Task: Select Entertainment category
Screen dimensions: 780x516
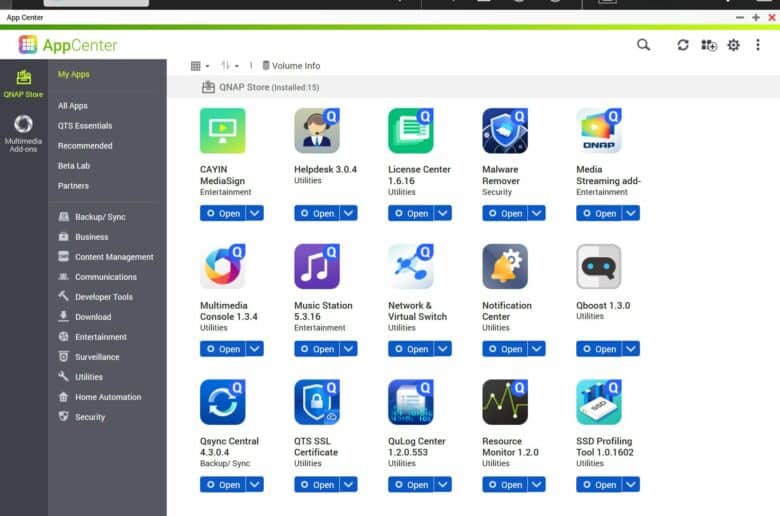Action: pyautogui.click(x=93, y=337)
